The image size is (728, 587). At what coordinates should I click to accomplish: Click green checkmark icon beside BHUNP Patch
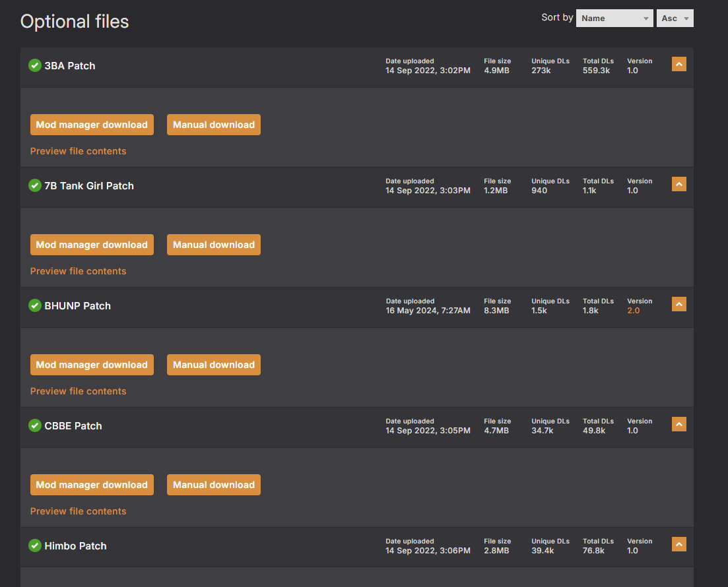click(x=35, y=305)
